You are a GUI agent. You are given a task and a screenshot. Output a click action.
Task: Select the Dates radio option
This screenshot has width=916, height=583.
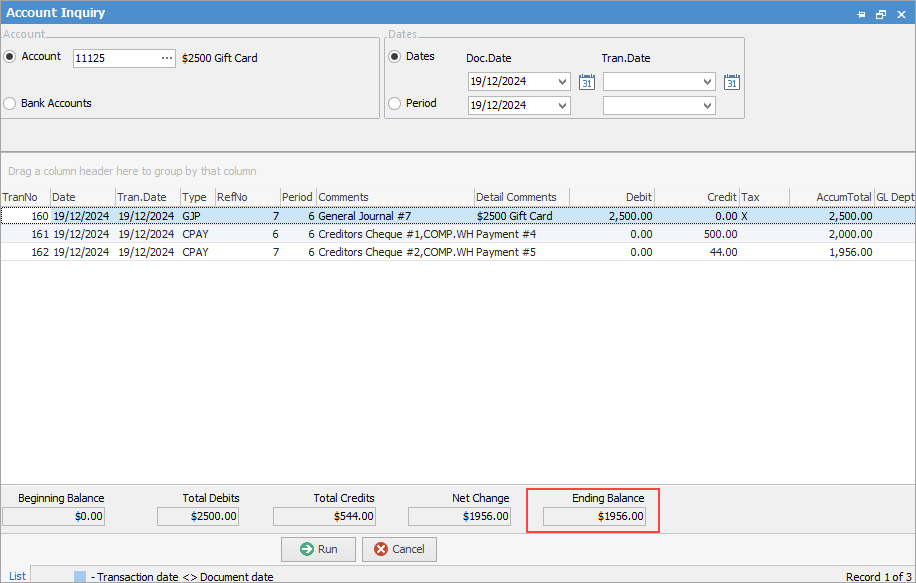[x=395, y=57]
